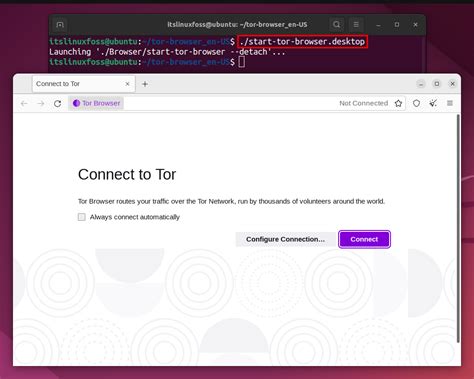Go forward to next page
This screenshot has width=474, height=379.
41,104
